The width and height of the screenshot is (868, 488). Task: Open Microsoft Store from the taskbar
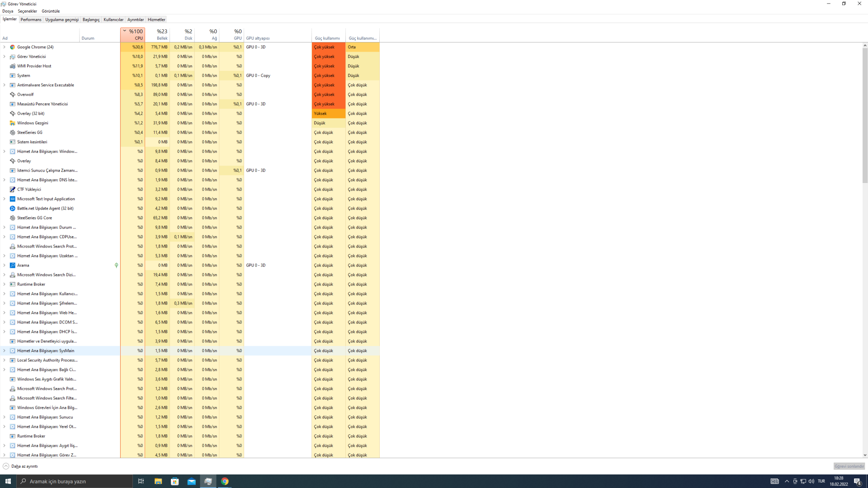[175, 481]
